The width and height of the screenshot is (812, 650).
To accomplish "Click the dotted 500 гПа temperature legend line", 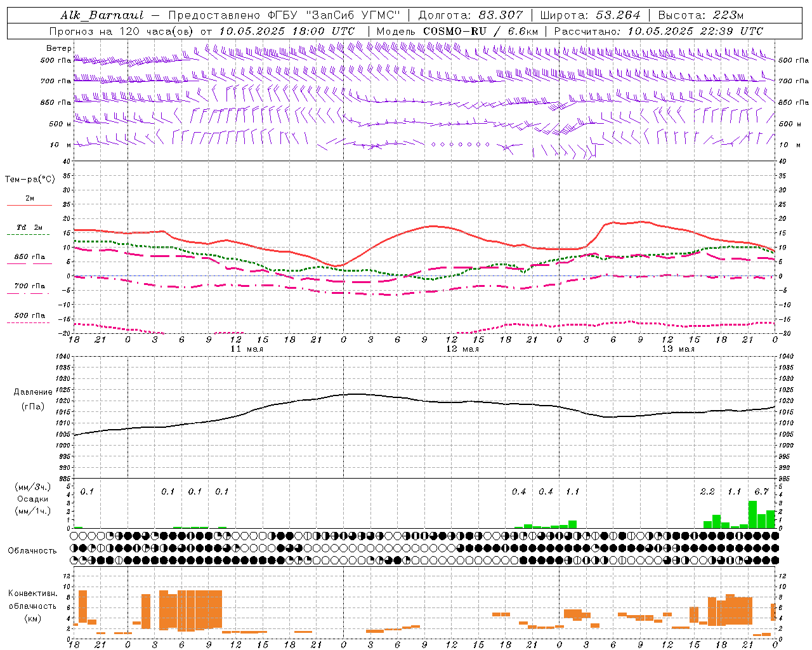I will pos(29,323).
